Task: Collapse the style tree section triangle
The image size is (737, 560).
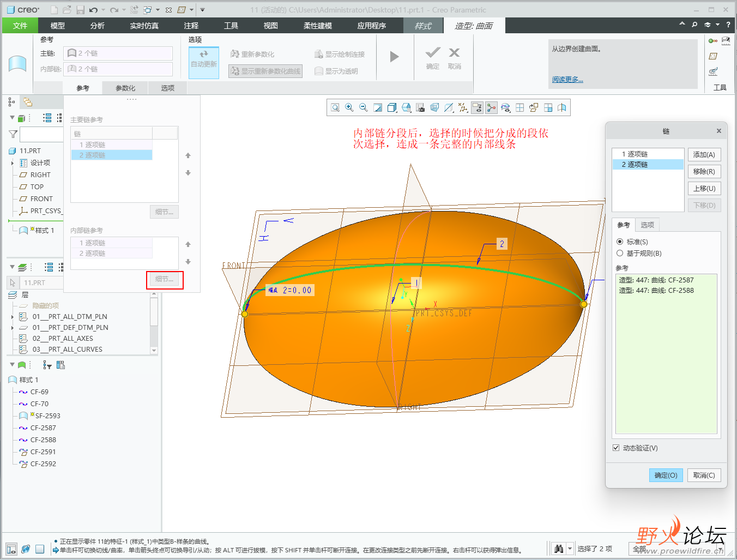Action: [x=12, y=365]
